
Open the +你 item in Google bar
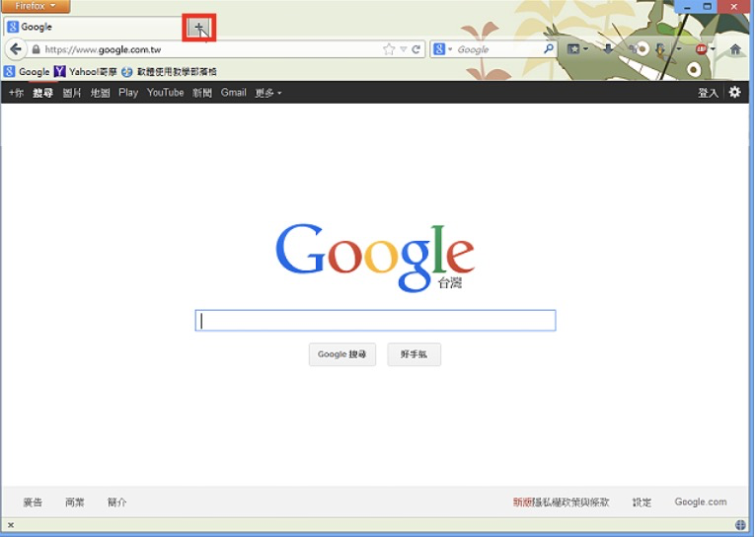tap(16, 93)
